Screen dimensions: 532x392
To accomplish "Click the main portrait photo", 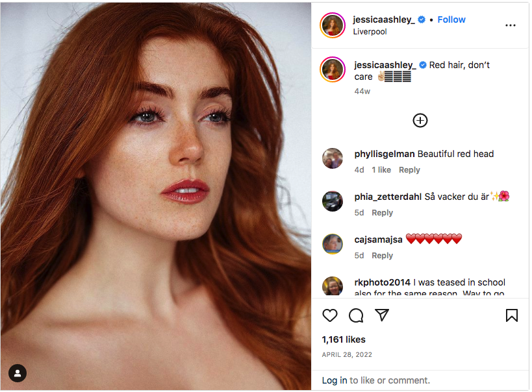I will (156, 195).
